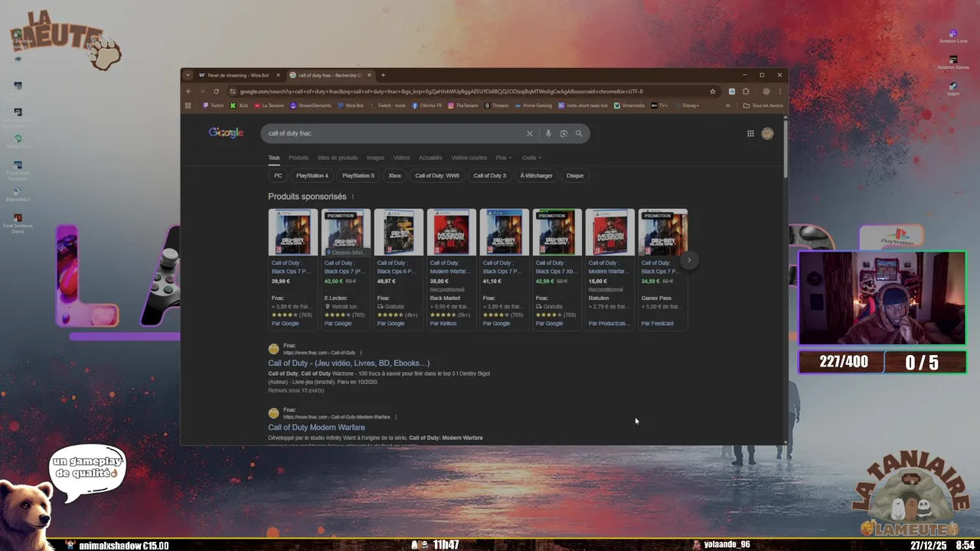Open the Back Market Modern Warfare 35,00 € product
The height and width of the screenshot is (551, 980).
click(x=451, y=269)
